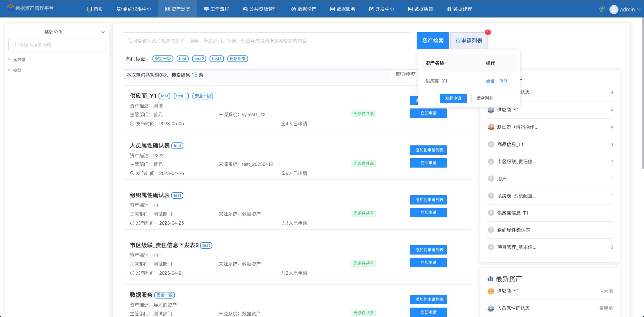Add 组织属性确认表 to 申请列表
This screenshot has height=317, width=644.
[x=428, y=200]
